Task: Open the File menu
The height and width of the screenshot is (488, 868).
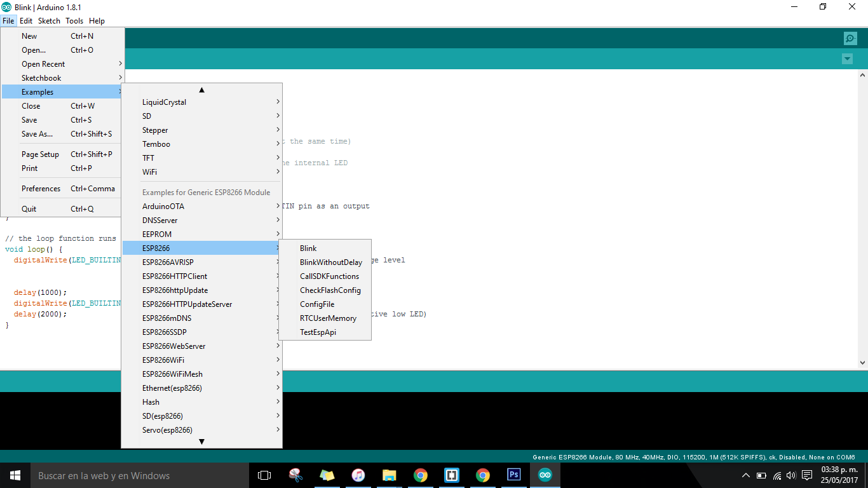Action: (x=8, y=21)
